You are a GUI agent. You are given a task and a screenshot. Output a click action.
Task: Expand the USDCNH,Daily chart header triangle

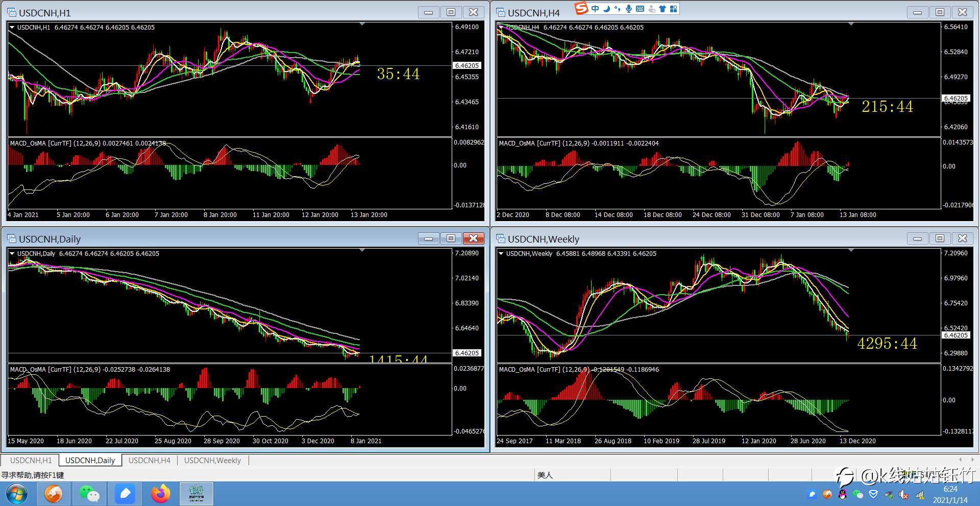click(12, 253)
